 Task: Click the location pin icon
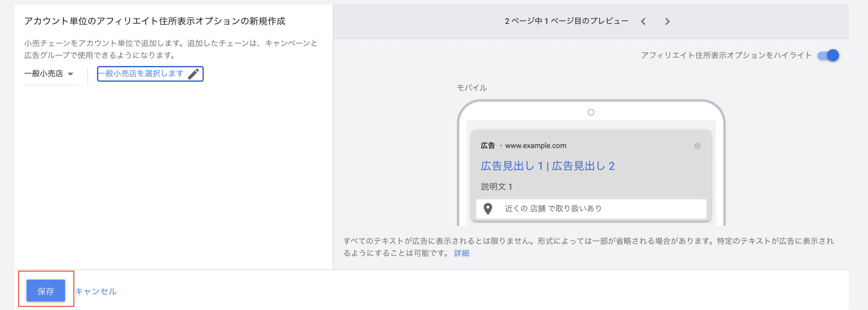(488, 209)
